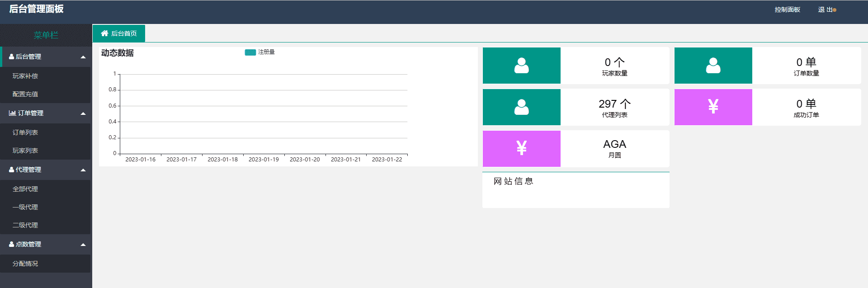Open 玩家补偿 menu item

45,76
